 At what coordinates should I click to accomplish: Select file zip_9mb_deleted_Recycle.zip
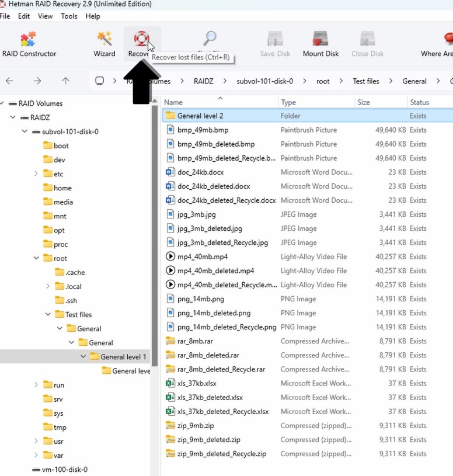pos(222,454)
